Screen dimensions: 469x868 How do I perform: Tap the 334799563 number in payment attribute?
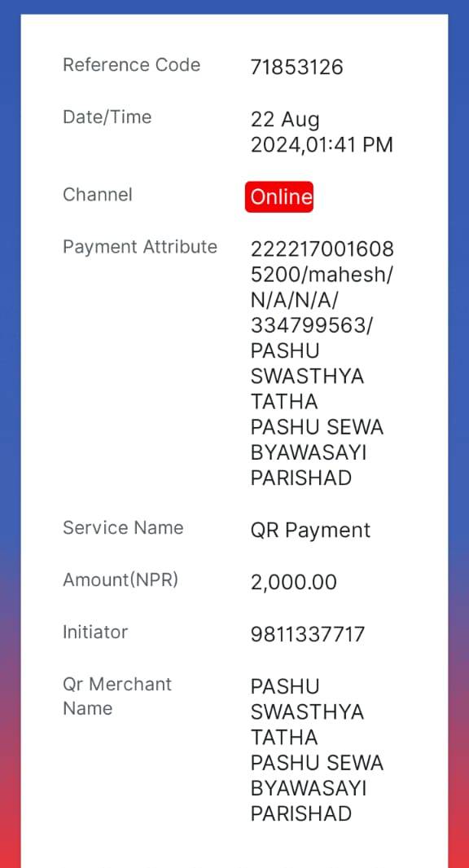[309, 325]
